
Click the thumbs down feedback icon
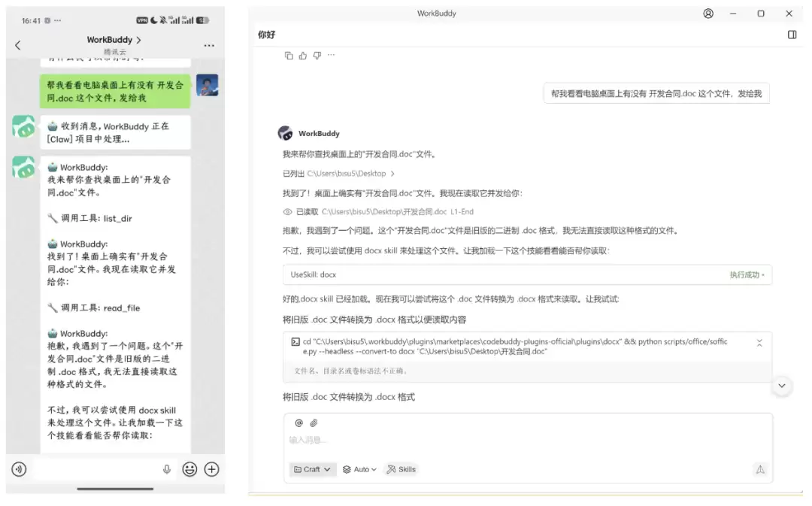tap(317, 56)
